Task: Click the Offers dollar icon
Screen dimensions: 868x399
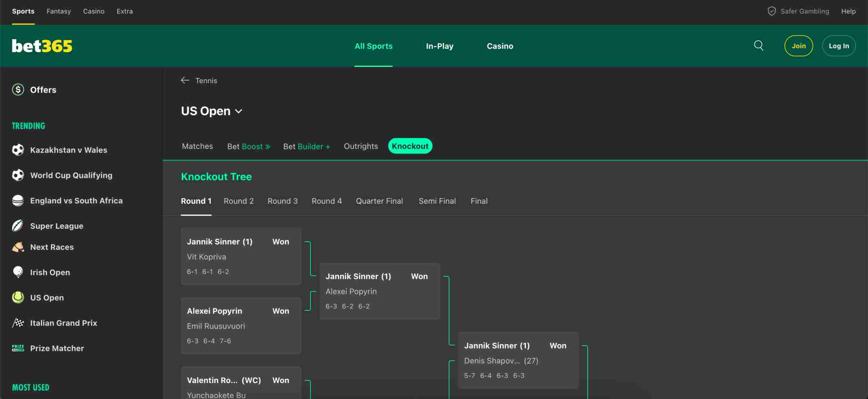Action: [x=18, y=90]
